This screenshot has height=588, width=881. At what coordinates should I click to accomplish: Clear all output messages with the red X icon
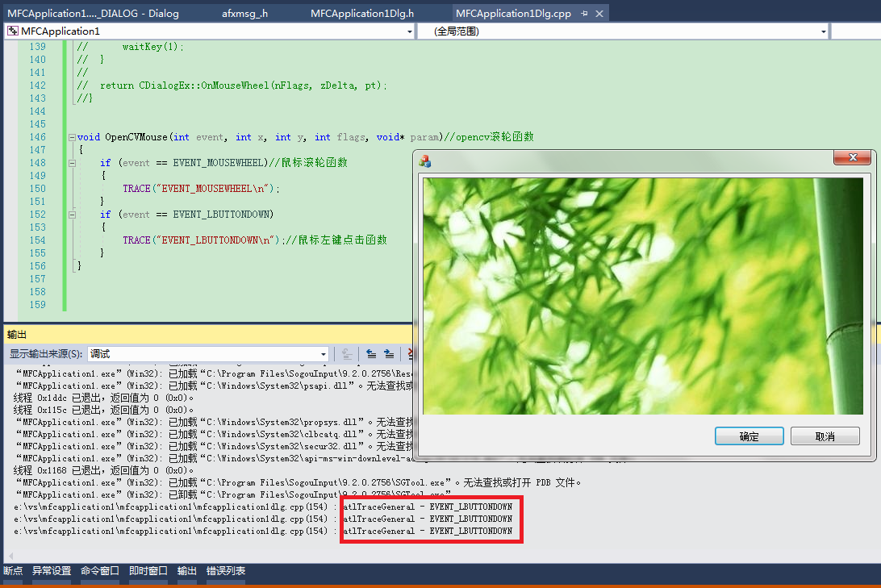pyautogui.click(x=411, y=353)
